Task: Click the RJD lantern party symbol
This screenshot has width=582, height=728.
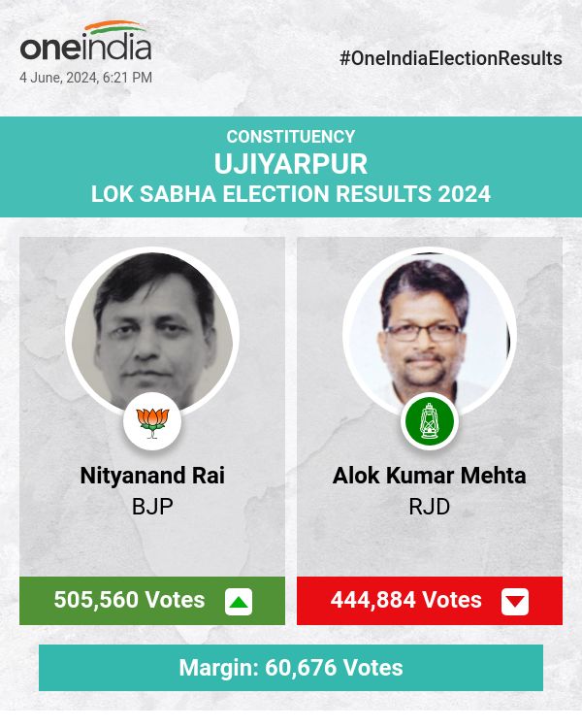Action: [430, 420]
